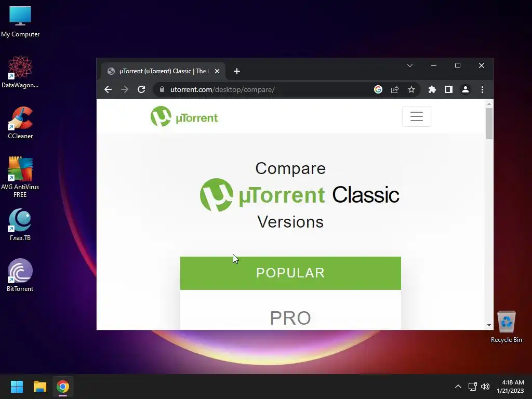This screenshot has height=399, width=532.
Task: Click the page vertical scrollbar thumb
Action: (x=489, y=124)
